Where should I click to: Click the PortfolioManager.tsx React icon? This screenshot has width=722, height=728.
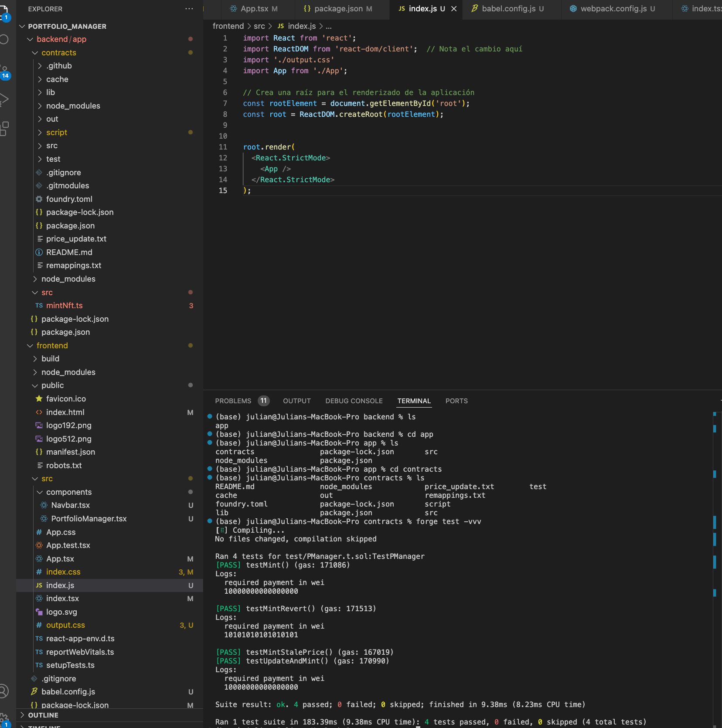(x=44, y=519)
